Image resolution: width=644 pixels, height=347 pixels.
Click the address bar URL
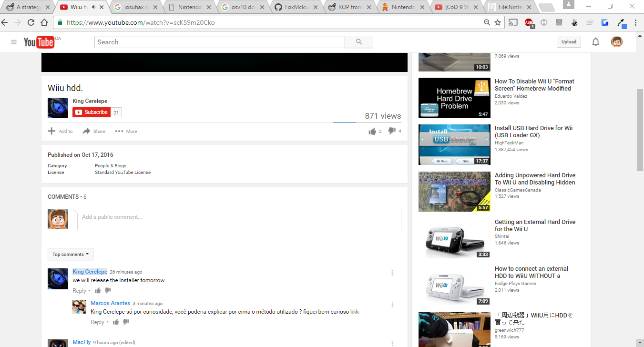(141, 22)
